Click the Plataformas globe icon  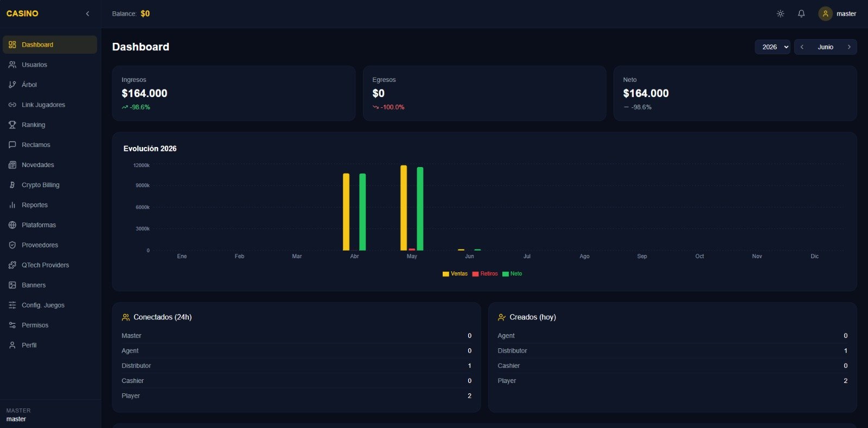coord(12,225)
